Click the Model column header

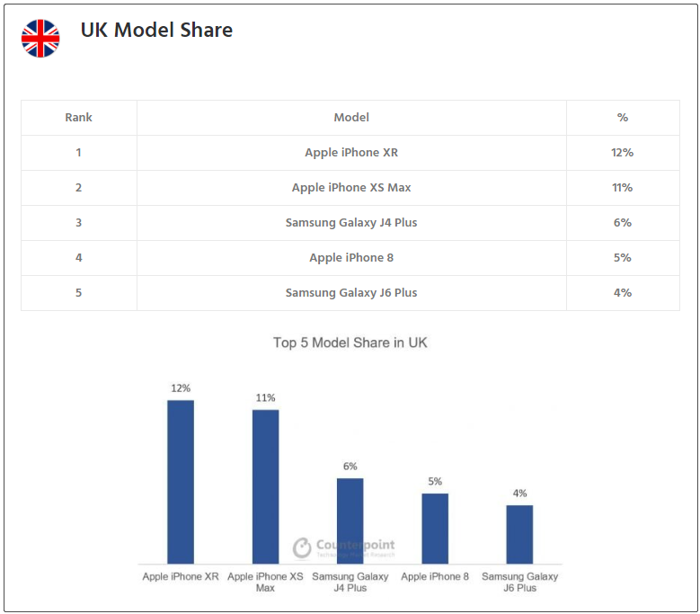click(x=351, y=118)
